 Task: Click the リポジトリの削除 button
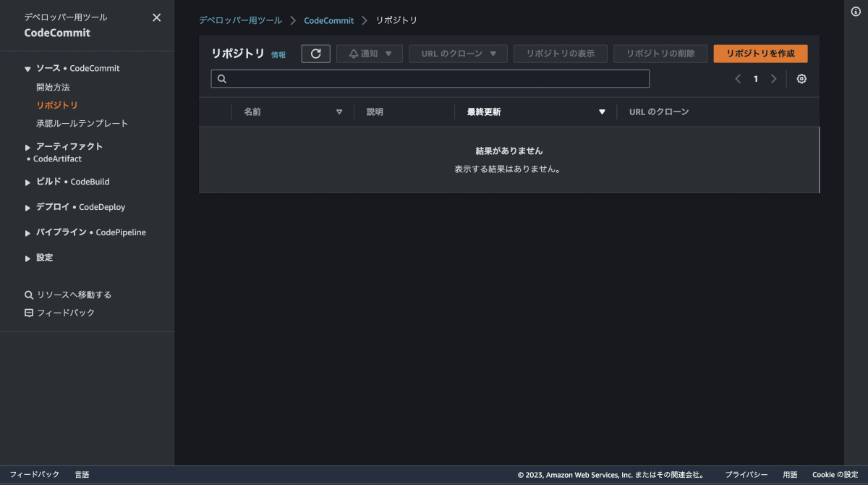coord(660,54)
